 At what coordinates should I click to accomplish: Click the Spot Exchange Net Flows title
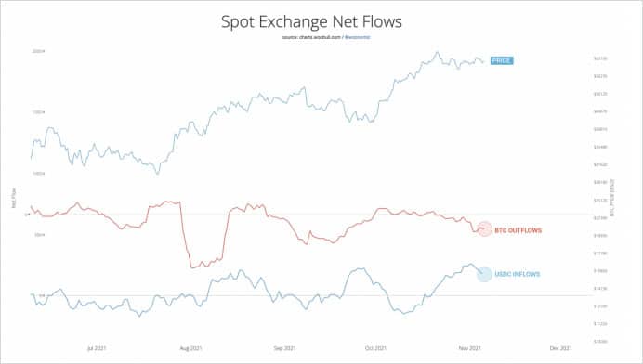click(311, 21)
